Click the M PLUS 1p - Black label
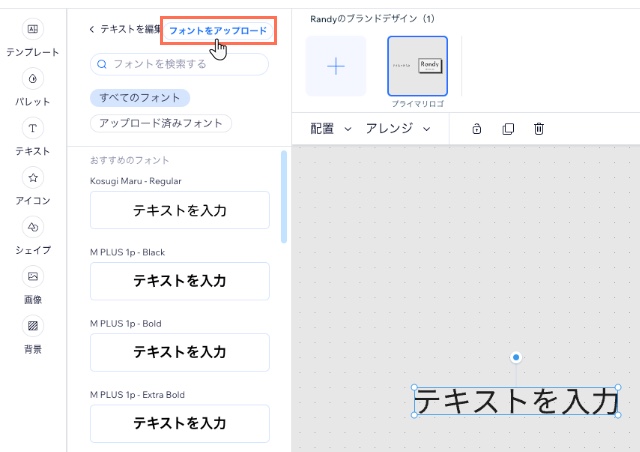The height and width of the screenshot is (452, 640). pyautogui.click(x=127, y=252)
